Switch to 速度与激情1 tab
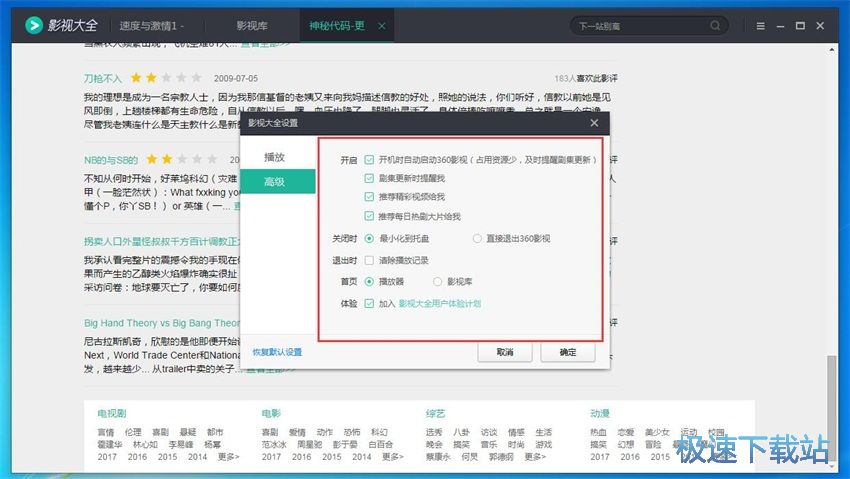850x479 pixels. pos(151,25)
